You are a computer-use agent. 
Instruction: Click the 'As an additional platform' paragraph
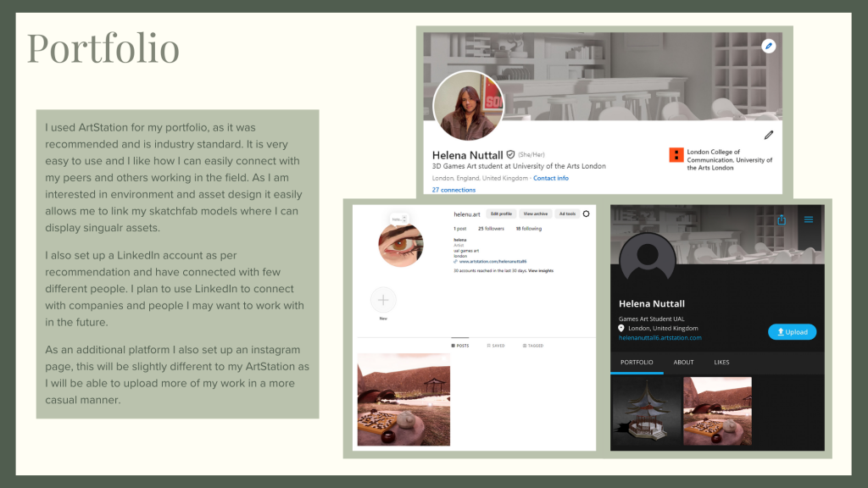coord(177,374)
